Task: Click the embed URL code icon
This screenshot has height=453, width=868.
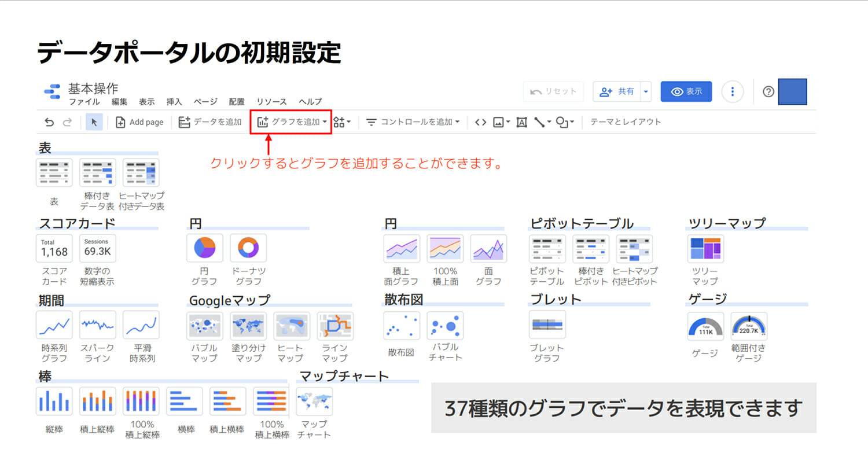Action: pyautogui.click(x=480, y=122)
